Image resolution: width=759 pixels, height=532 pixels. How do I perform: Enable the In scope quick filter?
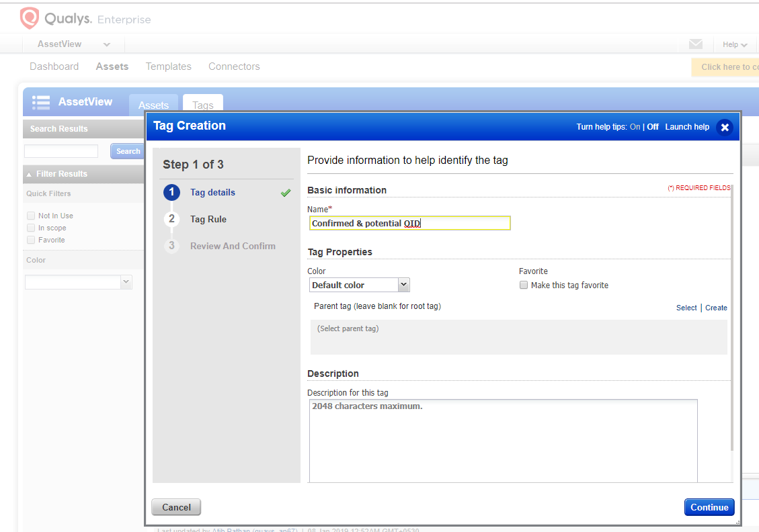tap(30, 228)
